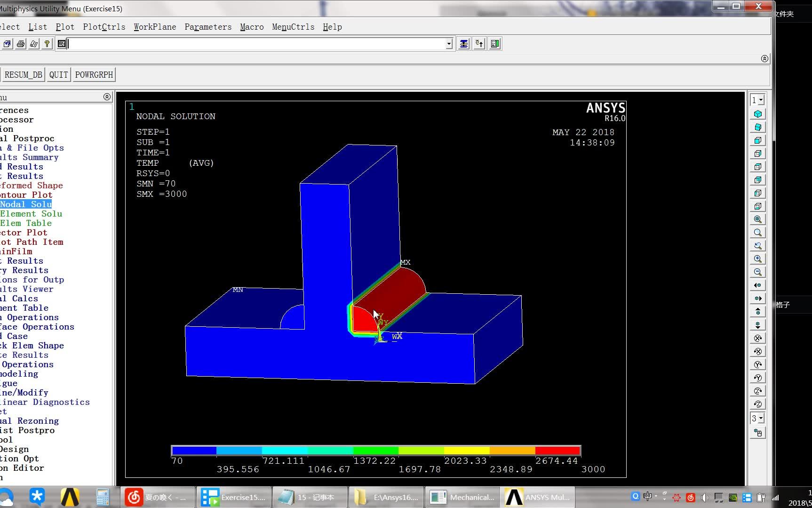This screenshot has height=508, width=812.
Task: Click the rotate +X view icon
Action: pyautogui.click(x=757, y=338)
